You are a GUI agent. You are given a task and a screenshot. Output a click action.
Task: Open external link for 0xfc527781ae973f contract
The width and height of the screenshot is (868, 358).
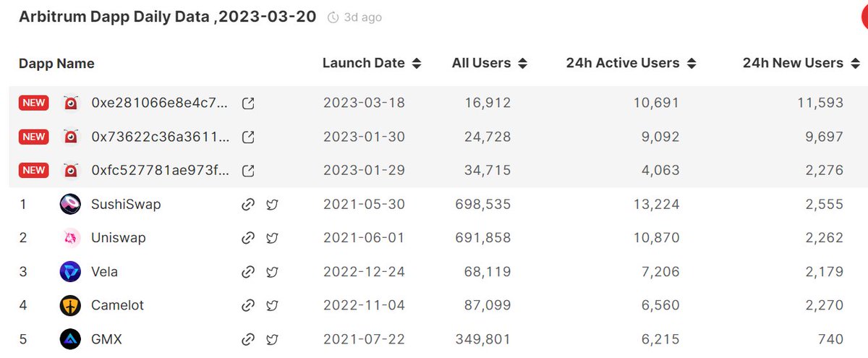click(x=248, y=171)
